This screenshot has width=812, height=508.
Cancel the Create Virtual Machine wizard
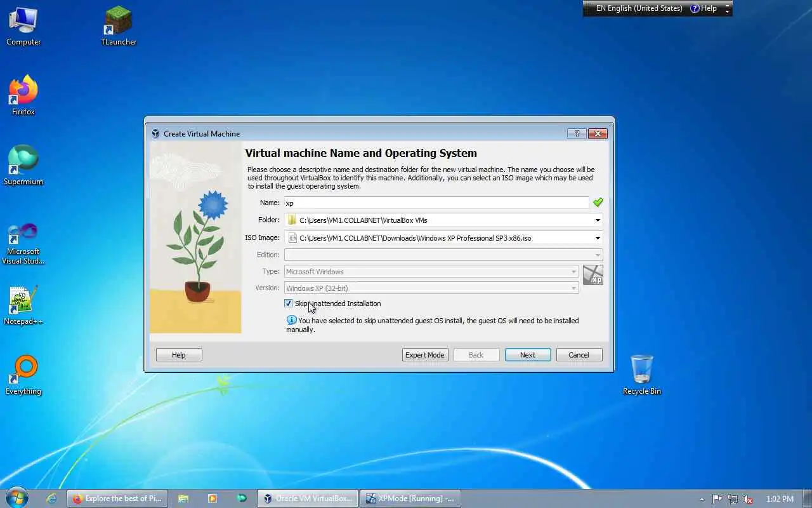[x=579, y=355]
